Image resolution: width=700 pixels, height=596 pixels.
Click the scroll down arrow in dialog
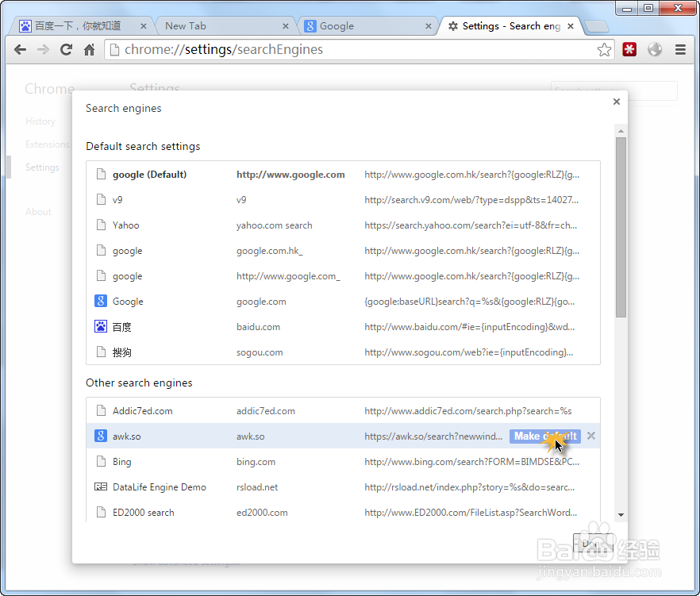(x=621, y=515)
